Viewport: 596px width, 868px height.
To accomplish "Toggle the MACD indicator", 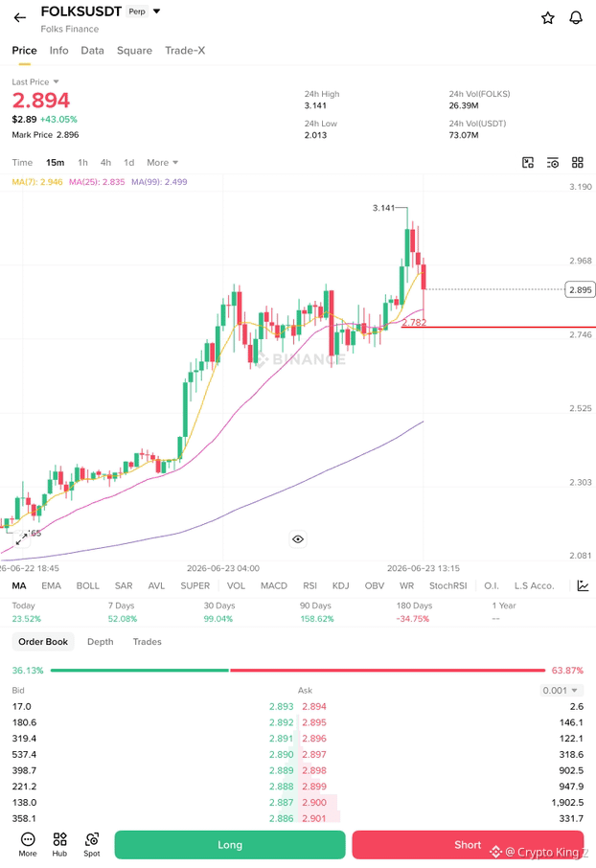I will [x=274, y=585].
